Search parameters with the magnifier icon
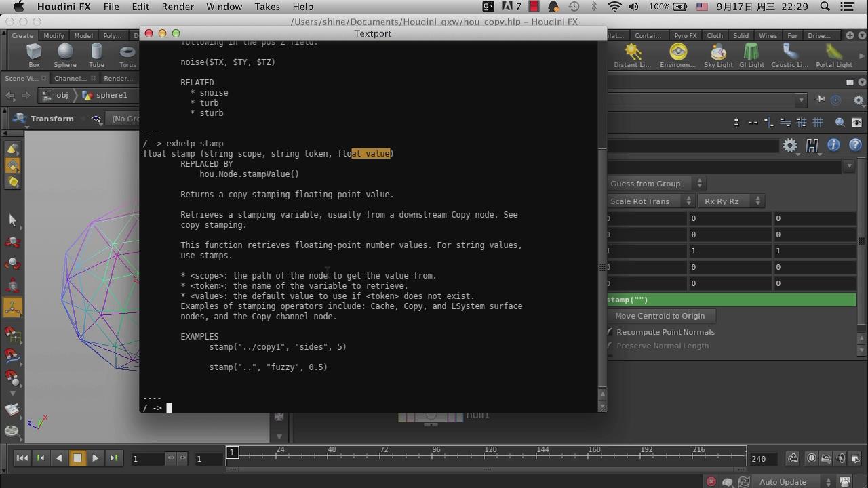This screenshot has height=488, width=868. 840,123
